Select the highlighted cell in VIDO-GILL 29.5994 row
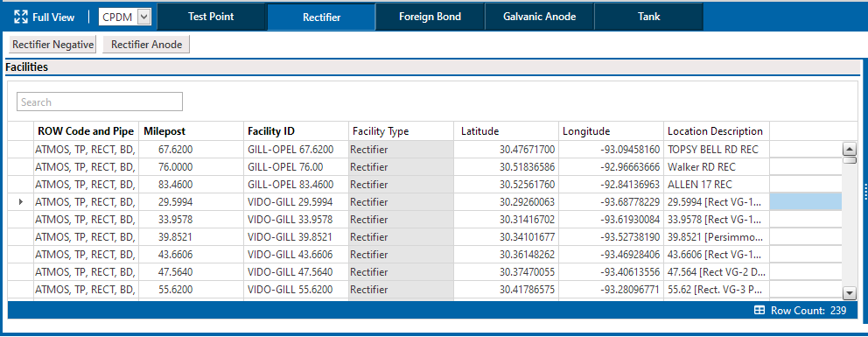Image resolution: width=868 pixels, height=337 pixels. 806,202
